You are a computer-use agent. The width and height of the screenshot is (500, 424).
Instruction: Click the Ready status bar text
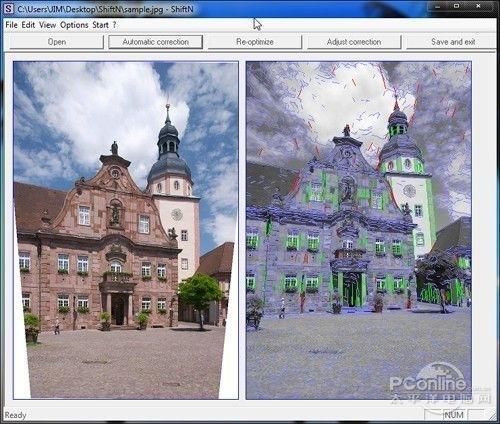[x=15, y=415]
